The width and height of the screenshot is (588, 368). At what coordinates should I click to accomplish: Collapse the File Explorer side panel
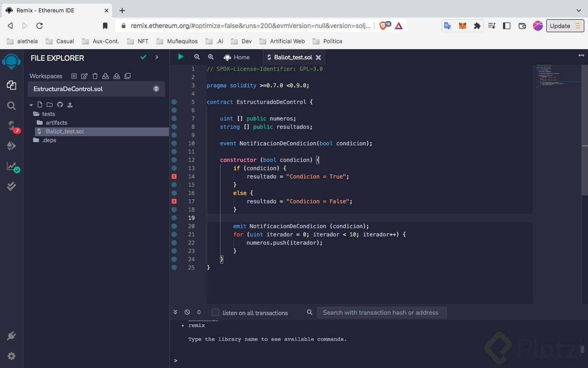pos(157,57)
